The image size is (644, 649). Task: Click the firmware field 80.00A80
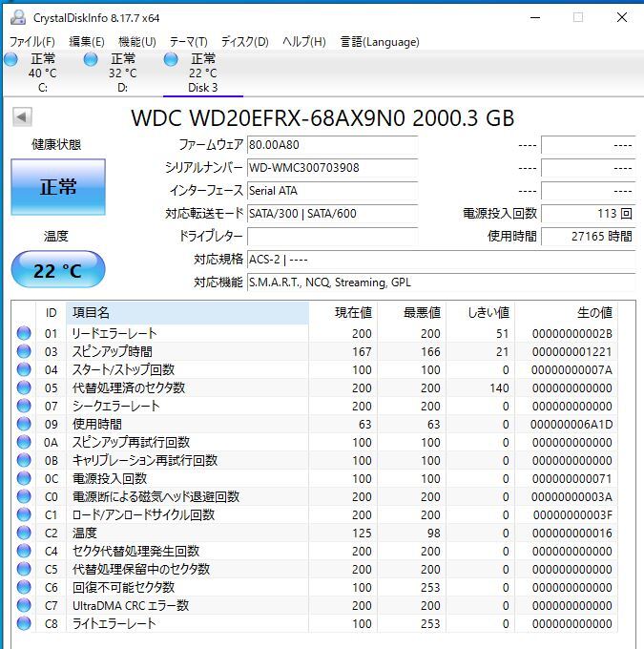[332, 145]
